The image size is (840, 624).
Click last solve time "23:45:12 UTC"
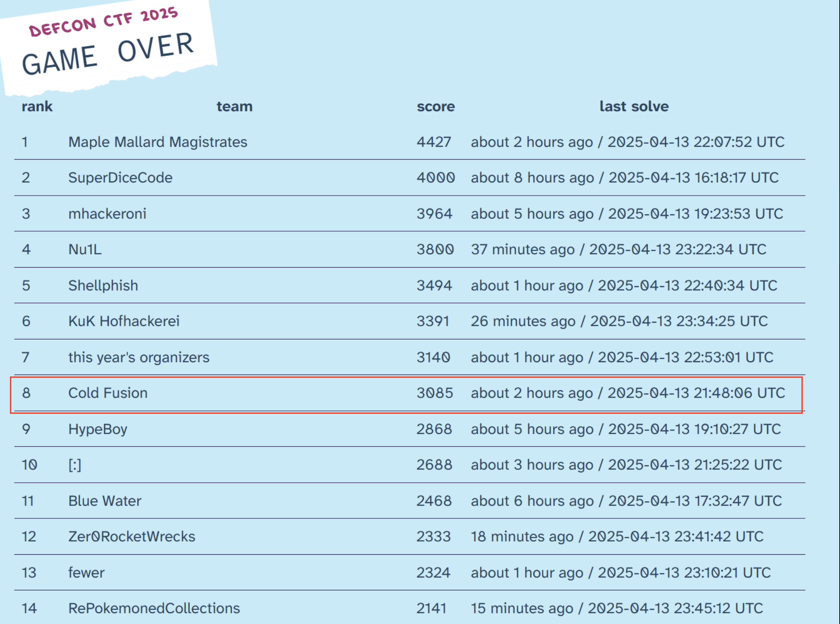pyautogui.click(x=718, y=608)
